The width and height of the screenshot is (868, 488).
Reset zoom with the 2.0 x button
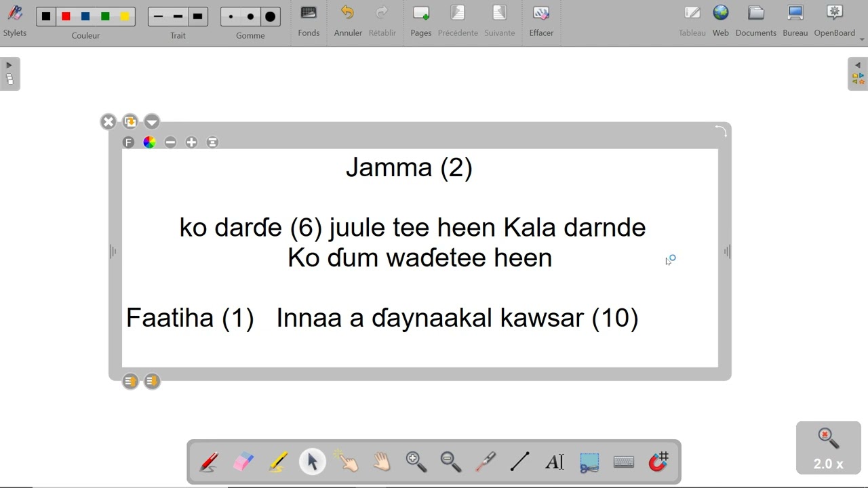point(829,448)
